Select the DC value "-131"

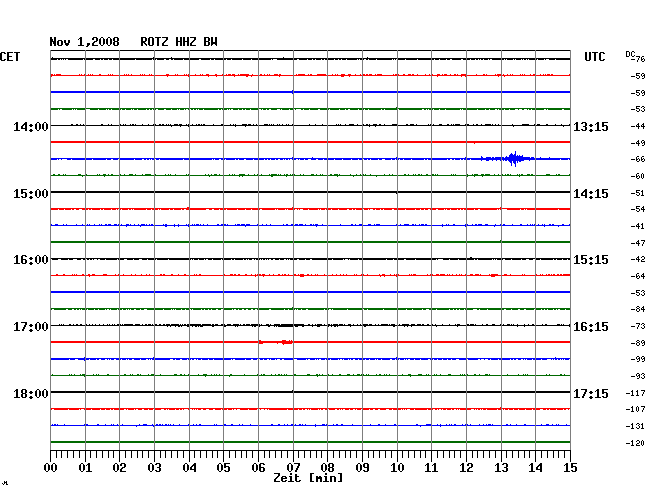click(635, 426)
